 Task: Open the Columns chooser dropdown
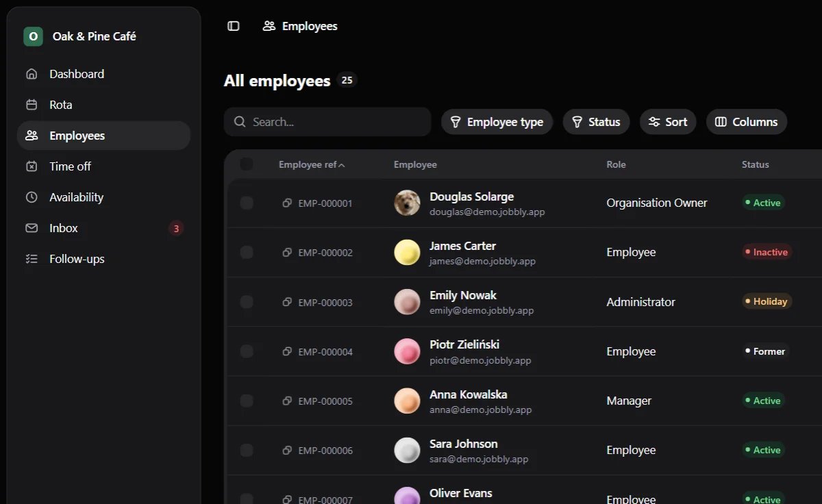(x=747, y=122)
